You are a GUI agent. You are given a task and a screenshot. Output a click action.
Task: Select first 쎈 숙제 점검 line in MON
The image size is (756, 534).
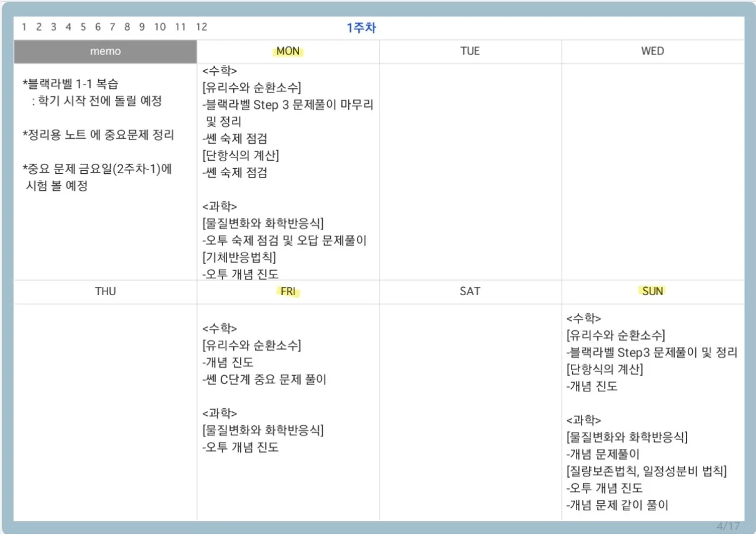click(x=234, y=138)
